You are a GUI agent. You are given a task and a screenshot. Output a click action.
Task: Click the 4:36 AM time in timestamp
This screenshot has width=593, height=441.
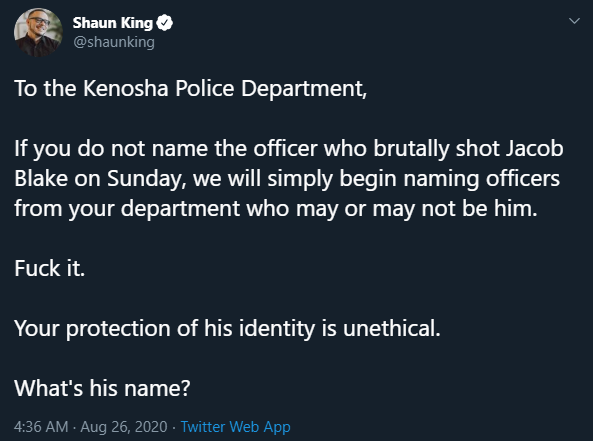pos(41,427)
